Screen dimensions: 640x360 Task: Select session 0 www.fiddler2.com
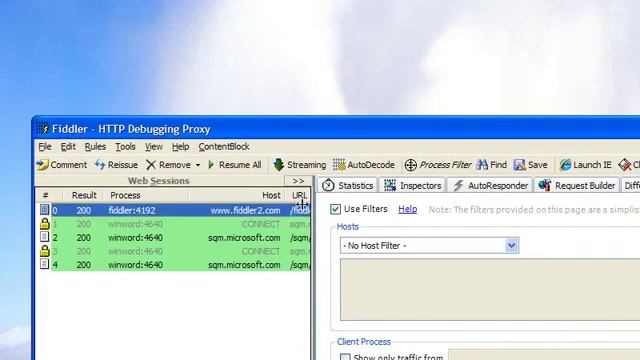click(x=173, y=210)
